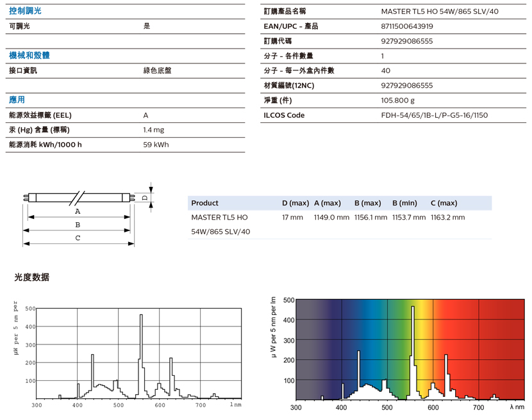Select the 分子 - 各件數量 label
532x420 pixels.
pos(288,56)
